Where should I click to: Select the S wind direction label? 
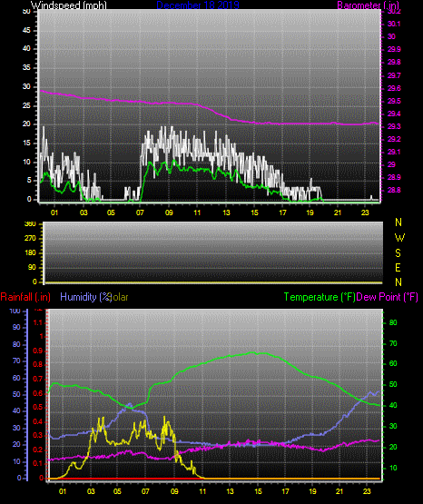tap(398, 253)
